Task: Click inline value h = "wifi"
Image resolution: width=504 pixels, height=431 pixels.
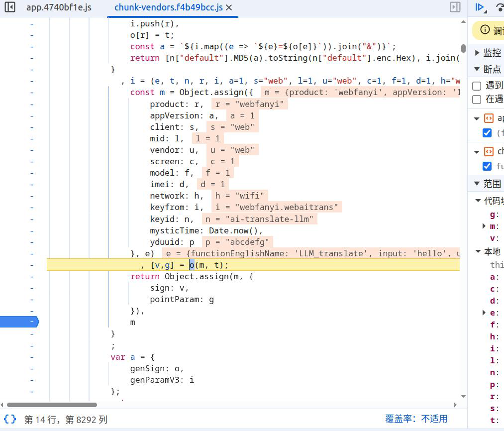Action: pyautogui.click(x=240, y=196)
